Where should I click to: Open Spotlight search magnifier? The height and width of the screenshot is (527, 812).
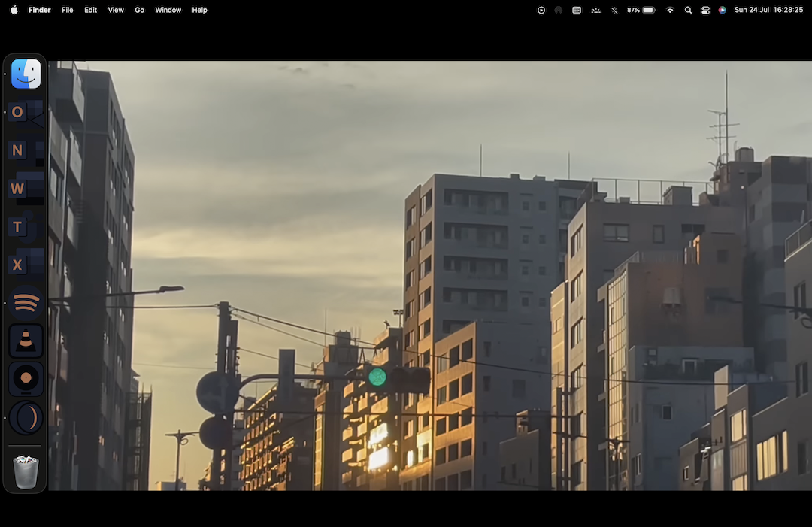click(688, 10)
